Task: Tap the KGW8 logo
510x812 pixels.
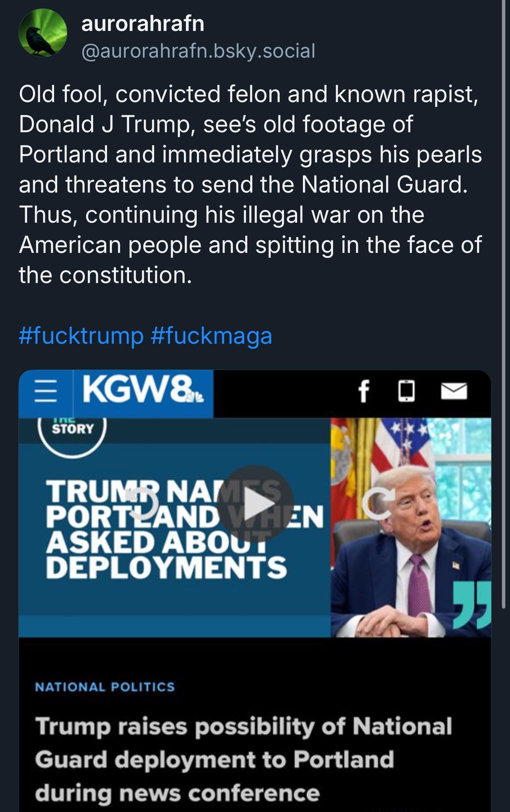Action: [143, 391]
